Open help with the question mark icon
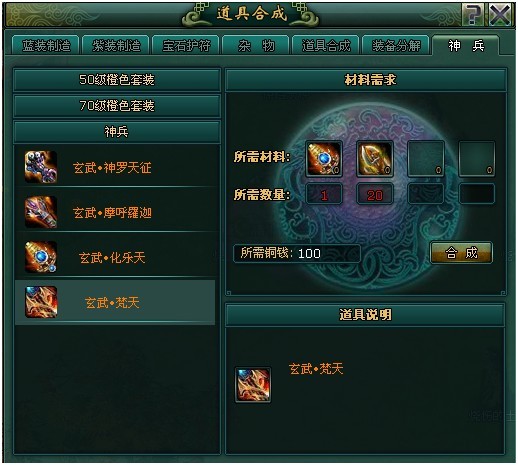This screenshot has width=518, height=465. tap(473, 14)
